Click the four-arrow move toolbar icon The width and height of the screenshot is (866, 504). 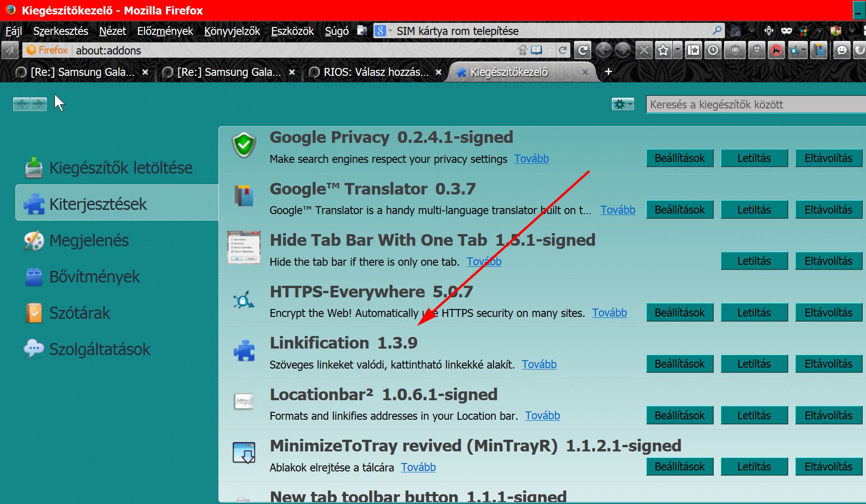click(769, 31)
